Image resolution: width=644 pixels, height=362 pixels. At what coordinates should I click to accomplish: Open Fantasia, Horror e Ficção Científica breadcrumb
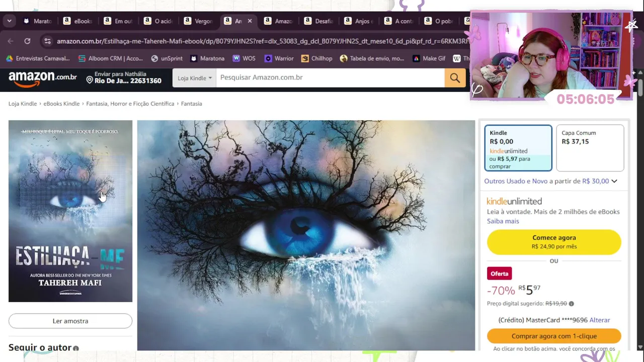click(x=130, y=104)
